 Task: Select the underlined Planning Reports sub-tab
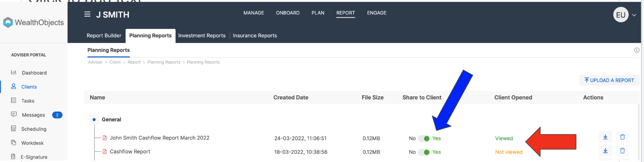click(x=108, y=50)
